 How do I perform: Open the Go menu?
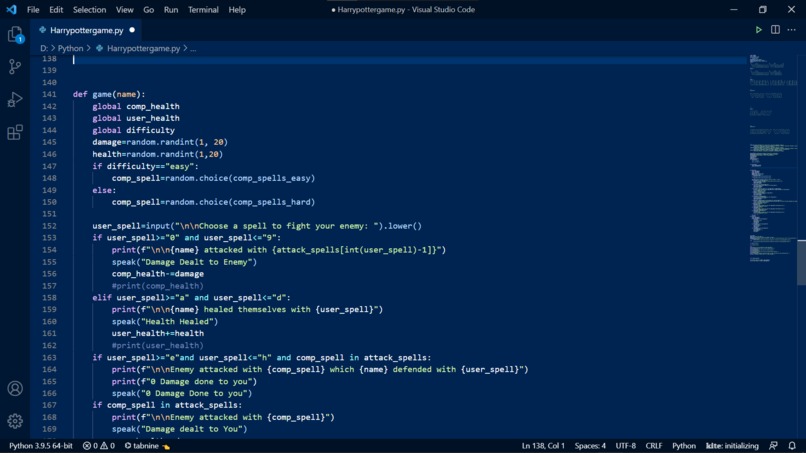(149, 10)
